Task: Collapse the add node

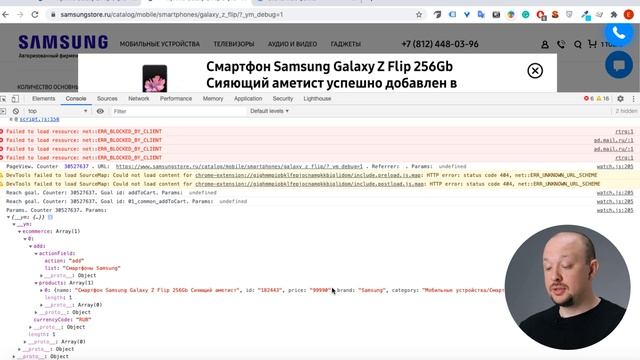Action: pyautogui.click(x=31, y=246)
